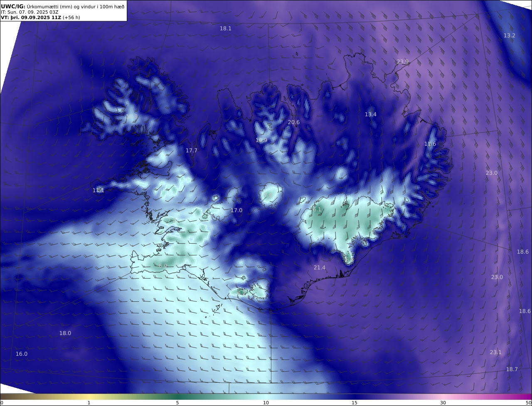Click the 18.0 value label
532x406 pixels.
point(65,333)
